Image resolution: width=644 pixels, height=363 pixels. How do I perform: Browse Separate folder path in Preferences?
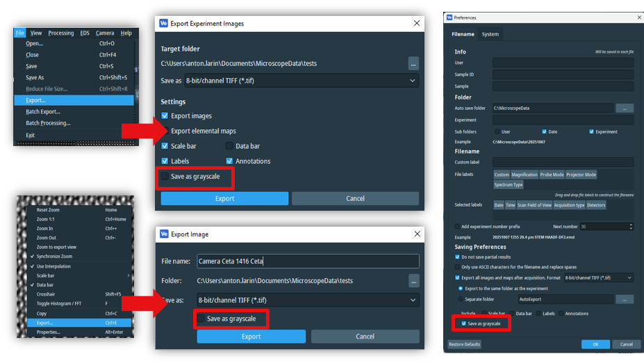pos(625,299)
